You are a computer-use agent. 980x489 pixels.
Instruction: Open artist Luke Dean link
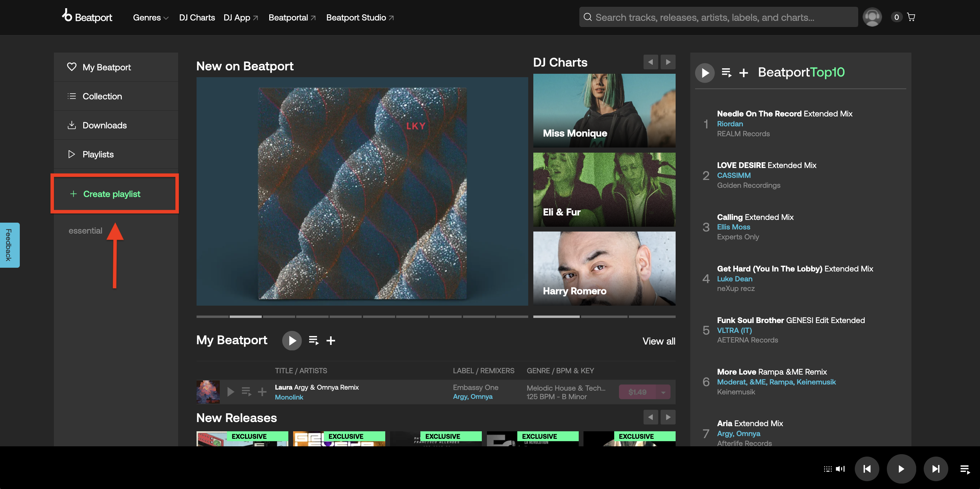click(734, 278)
